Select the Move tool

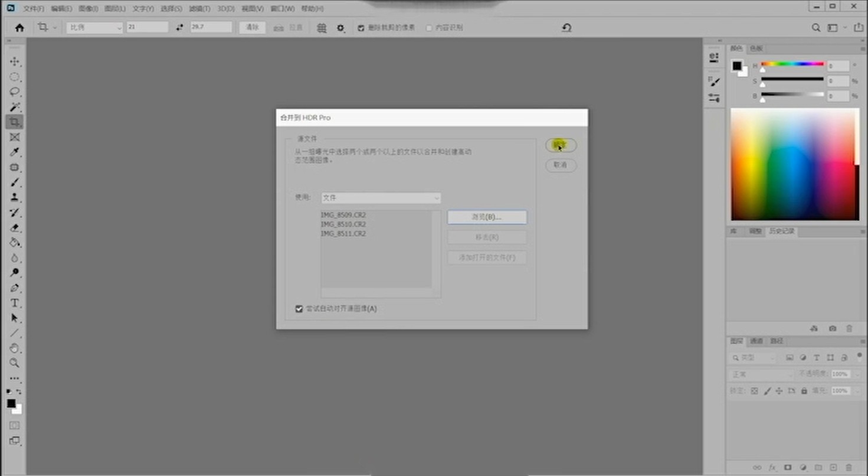click(15, 62)
